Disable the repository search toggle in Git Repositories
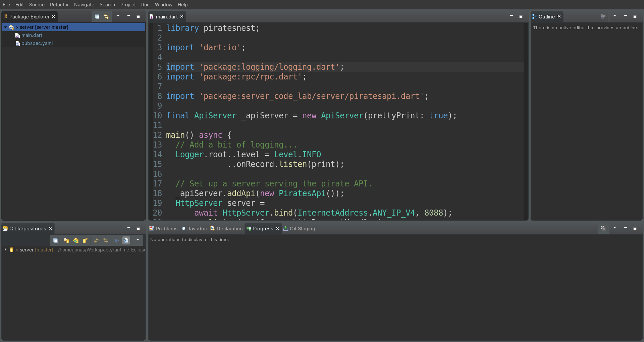644x342 pixels. [126, 240]
